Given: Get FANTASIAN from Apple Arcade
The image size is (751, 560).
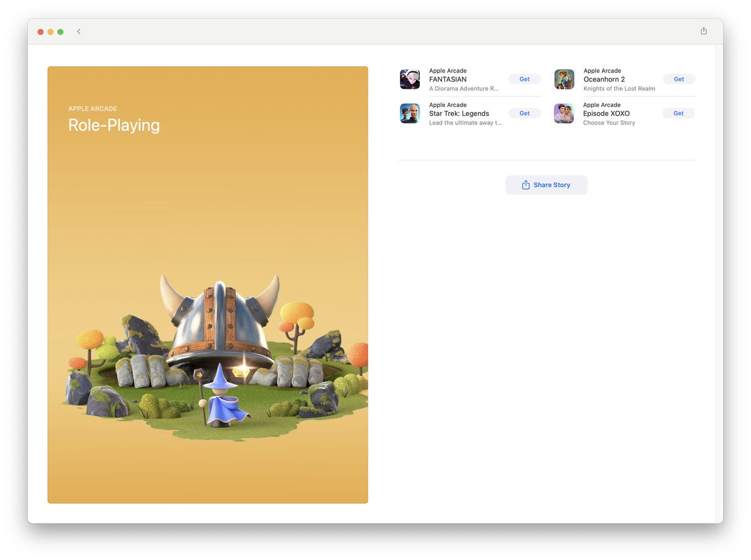Looking at the screenshot, I should [x=524, y=79].
